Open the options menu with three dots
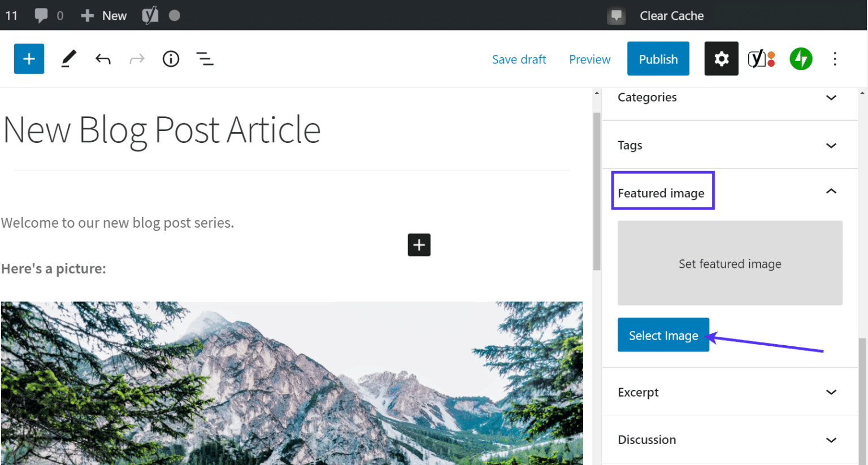Image resolution: width=868 pixels, height=465 pixels. (835, 58)
